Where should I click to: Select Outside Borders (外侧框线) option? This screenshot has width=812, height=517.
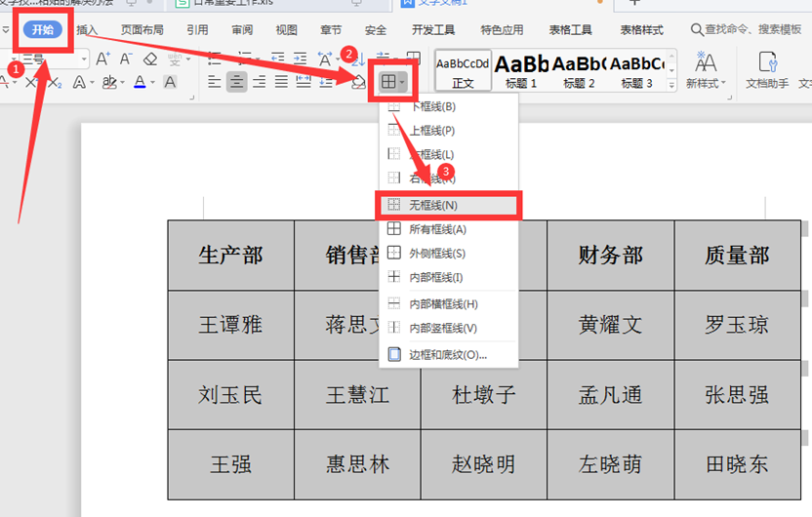tap(449, 253)
